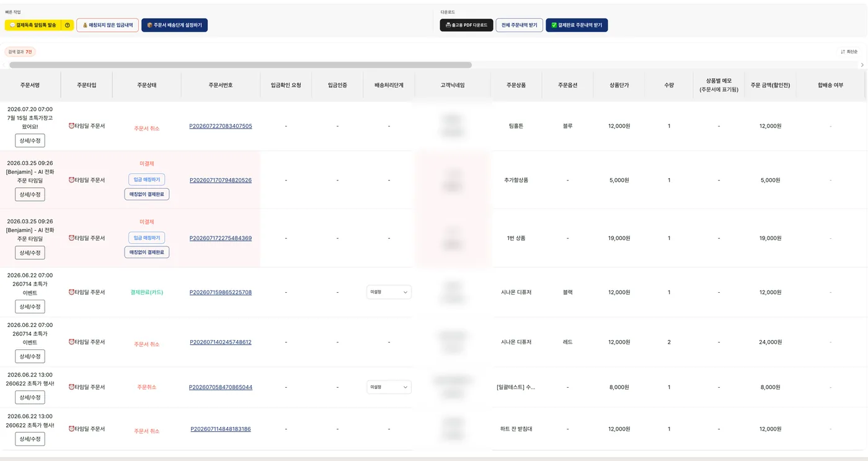The image size is (868, 461).
Task: Click 상세/수정 in the 하트 잔 받침대 row
Action: (30, 439)
